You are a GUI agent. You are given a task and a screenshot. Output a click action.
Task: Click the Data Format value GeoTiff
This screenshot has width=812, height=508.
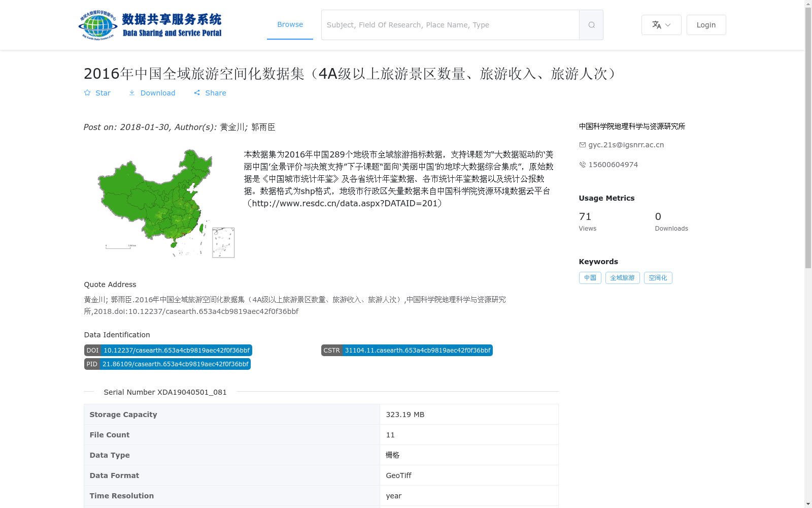pos(398,475)
